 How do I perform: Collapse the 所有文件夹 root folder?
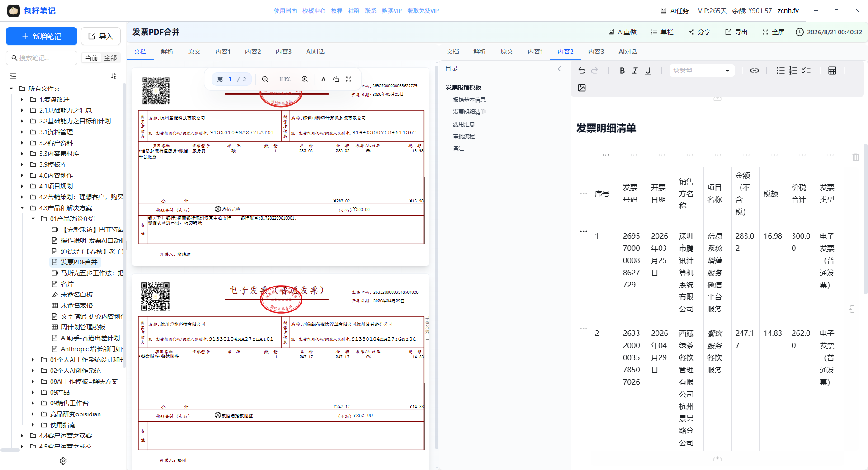11,89
